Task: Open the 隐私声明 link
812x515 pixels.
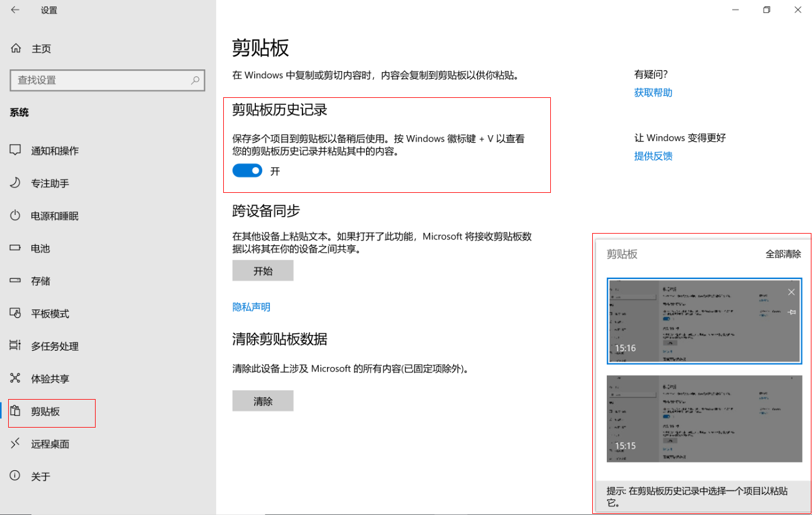Action: pos(251,307)
